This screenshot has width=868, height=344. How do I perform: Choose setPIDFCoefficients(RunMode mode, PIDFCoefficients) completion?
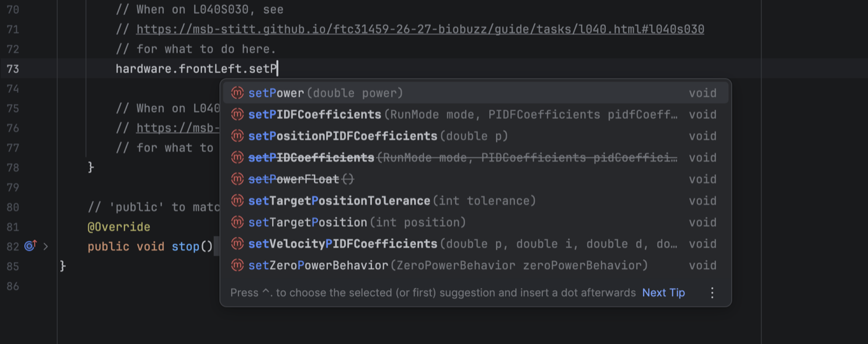(x=476, y=115)
